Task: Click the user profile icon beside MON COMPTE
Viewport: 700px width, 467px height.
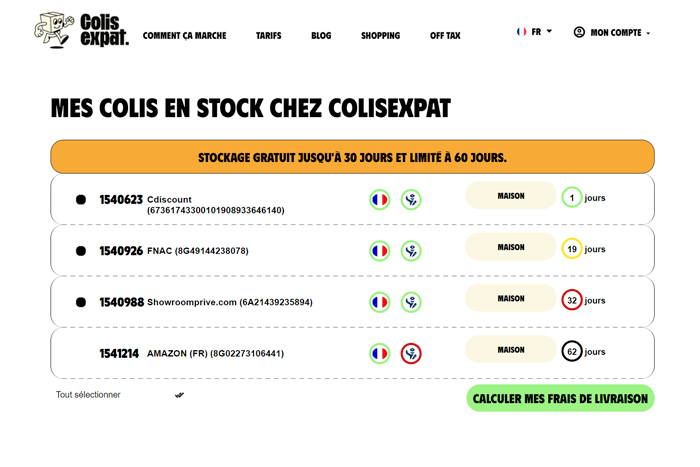Action: pos(579,32)
